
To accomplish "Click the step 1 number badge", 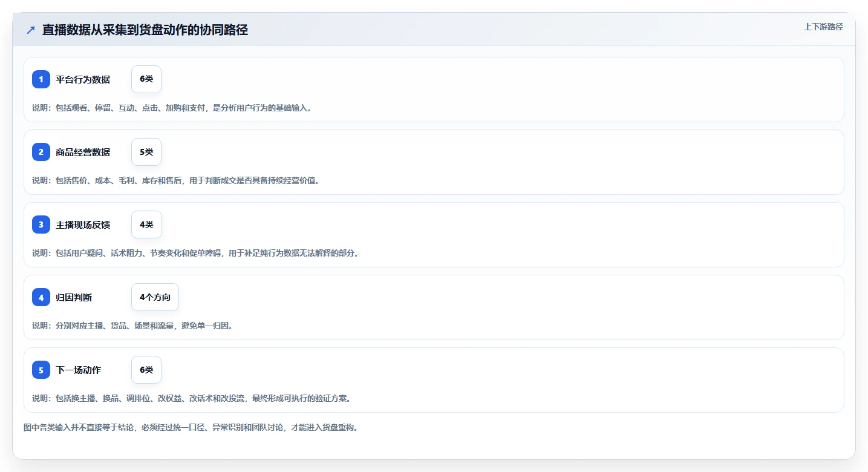I will coord(41,79).
